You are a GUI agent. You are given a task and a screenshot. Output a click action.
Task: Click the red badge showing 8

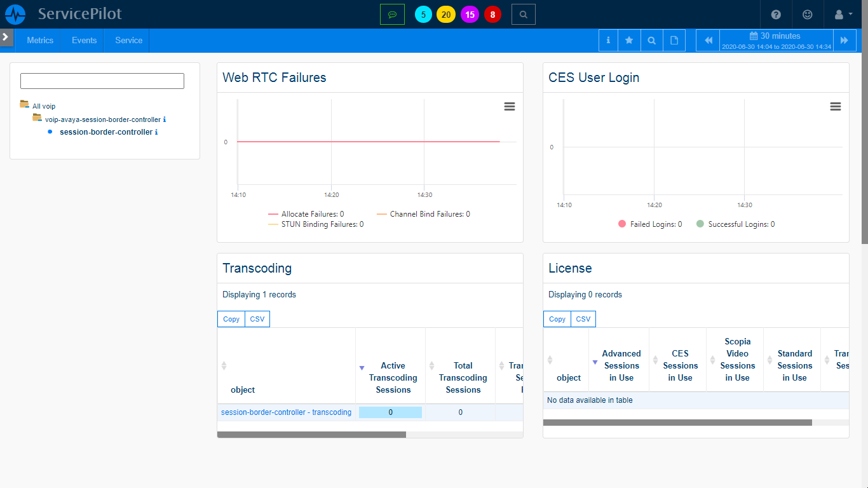coord(492,15)
